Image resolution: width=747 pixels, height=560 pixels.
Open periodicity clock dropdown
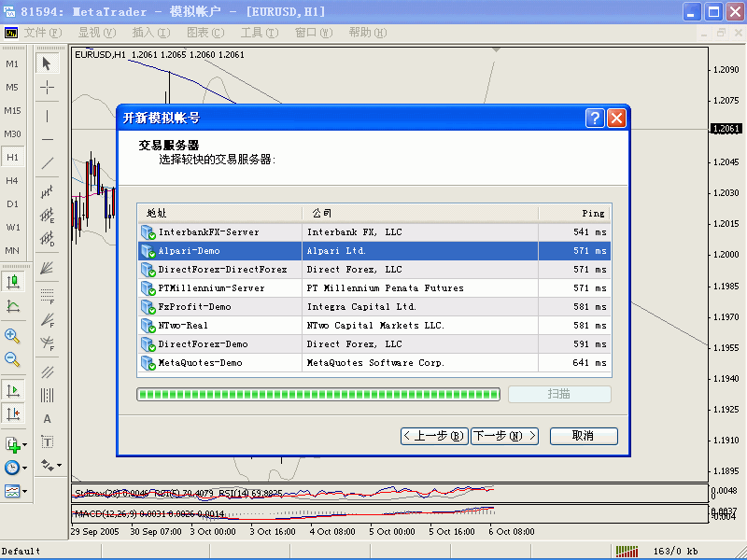pos(16,468)
